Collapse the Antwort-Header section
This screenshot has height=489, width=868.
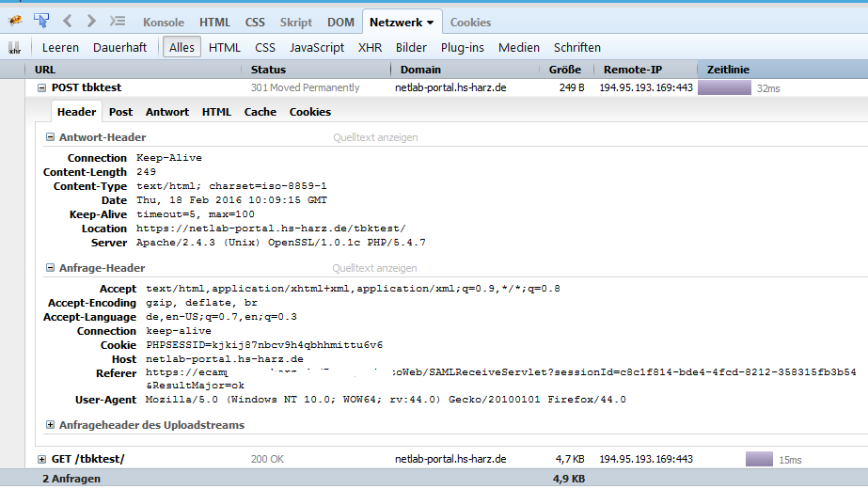[50, 137]
